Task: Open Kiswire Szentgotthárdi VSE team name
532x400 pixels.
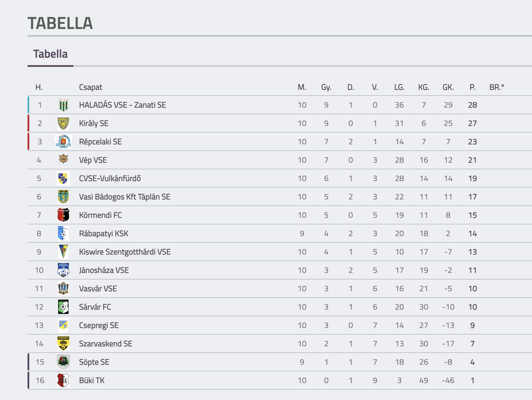Action: [x=125, y=252]
